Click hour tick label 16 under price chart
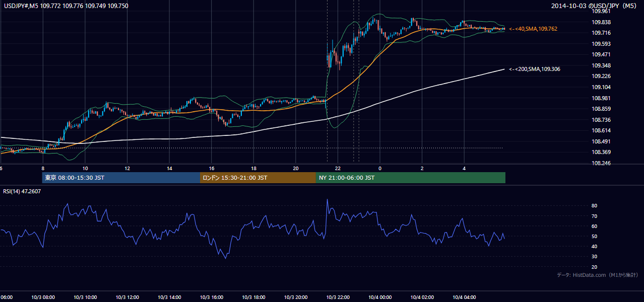The image size is (644, 302). pos(211,168)
